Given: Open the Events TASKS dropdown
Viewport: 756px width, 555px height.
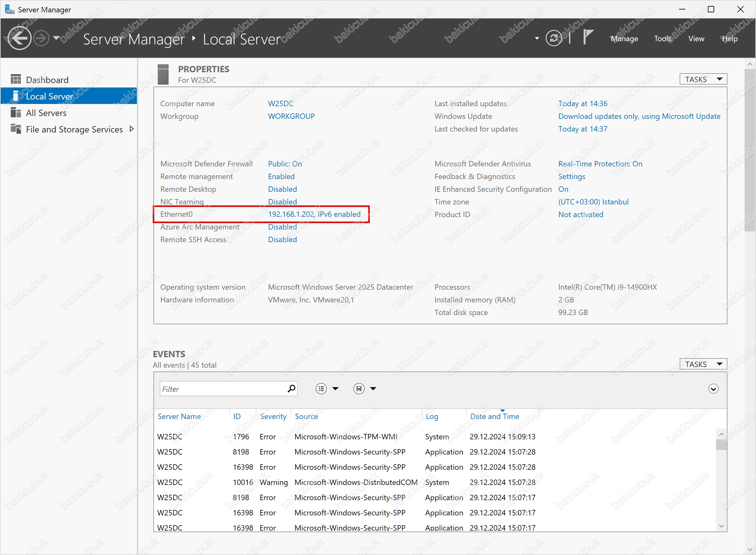Looking at the screenshot, I should (703, 364).
